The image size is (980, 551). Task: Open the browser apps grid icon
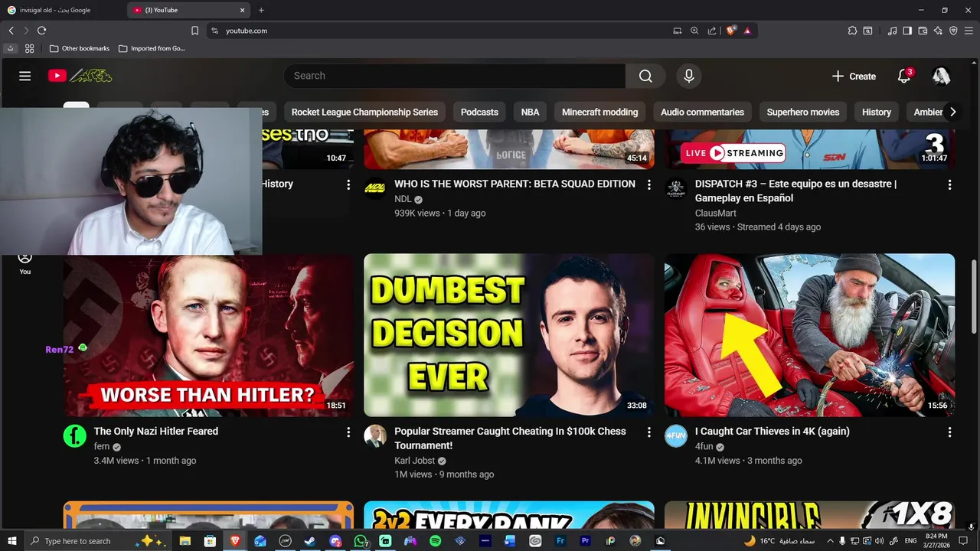point(29,48)
